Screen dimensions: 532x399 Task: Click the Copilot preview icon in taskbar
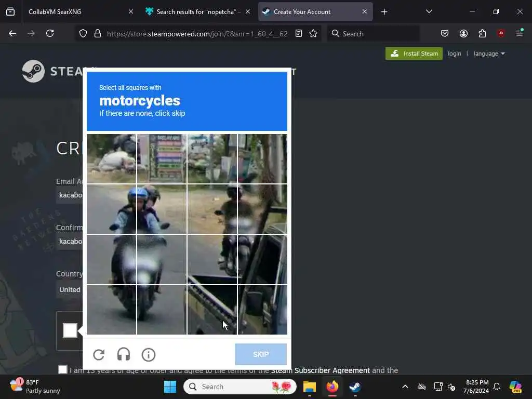point(515,387)
